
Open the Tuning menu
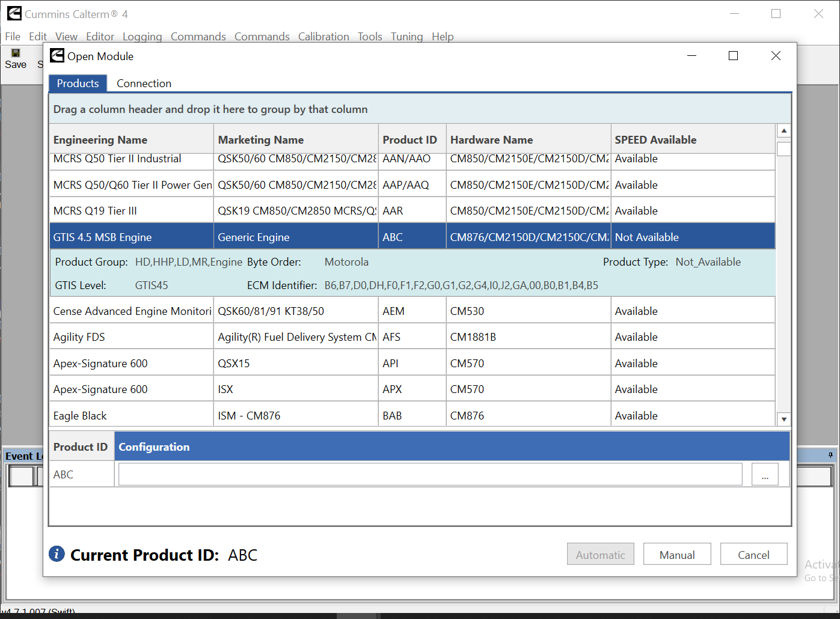[x=406, y=37]
